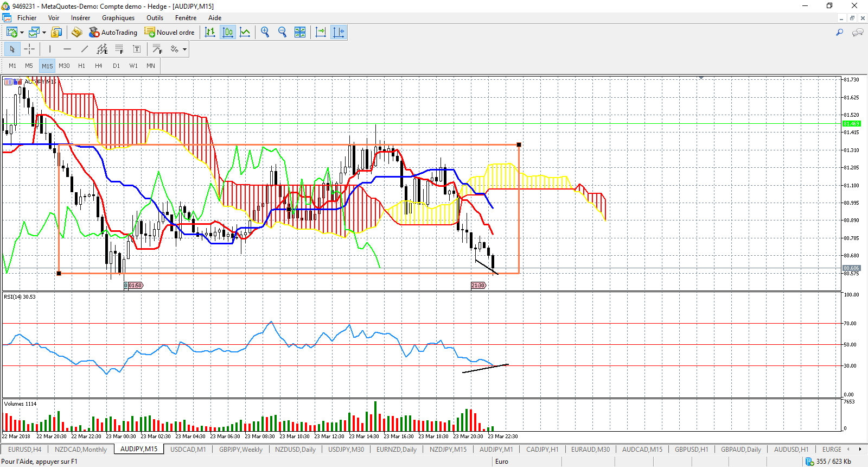Click the RSI(14) 30.53 indicator label
The width and height of the screenshot is (868, 467).
20,296
